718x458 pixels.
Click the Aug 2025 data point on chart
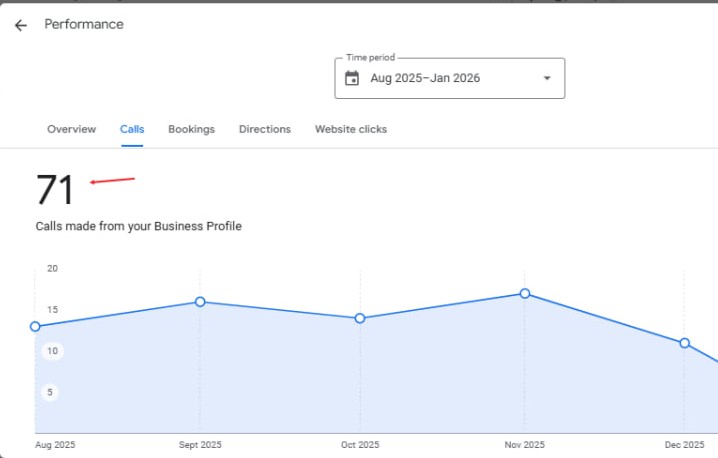pyautogui.click(x=35, y=326)
